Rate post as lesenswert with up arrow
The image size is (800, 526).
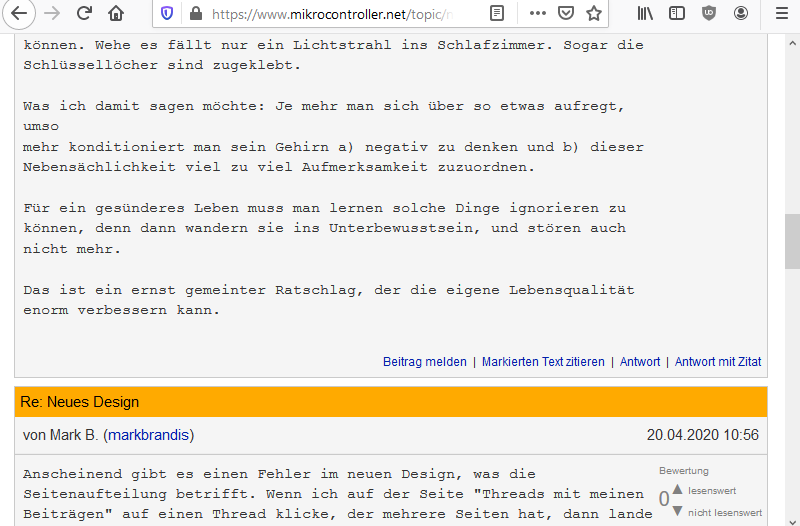[678, 490]
